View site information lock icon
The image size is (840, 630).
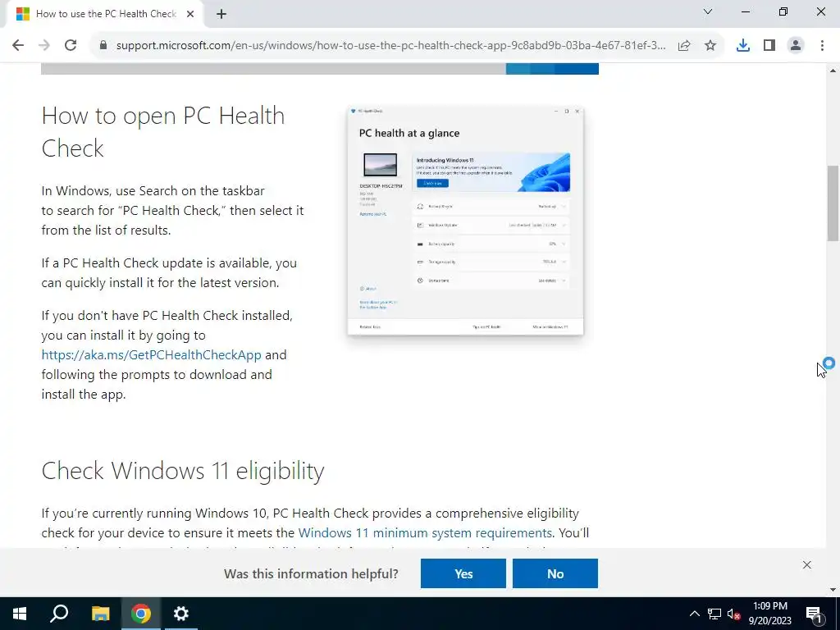(x=103, y=46)
